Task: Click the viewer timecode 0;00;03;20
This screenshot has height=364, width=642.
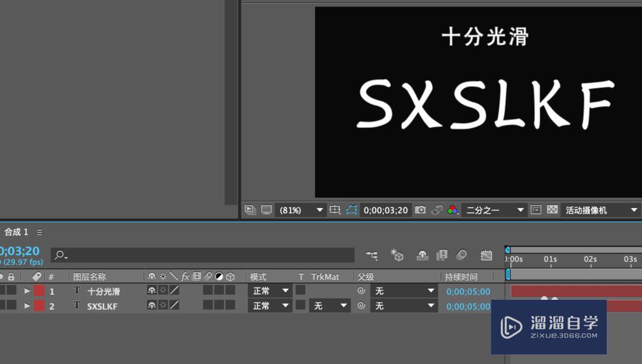Action: (x=386, y=211)
